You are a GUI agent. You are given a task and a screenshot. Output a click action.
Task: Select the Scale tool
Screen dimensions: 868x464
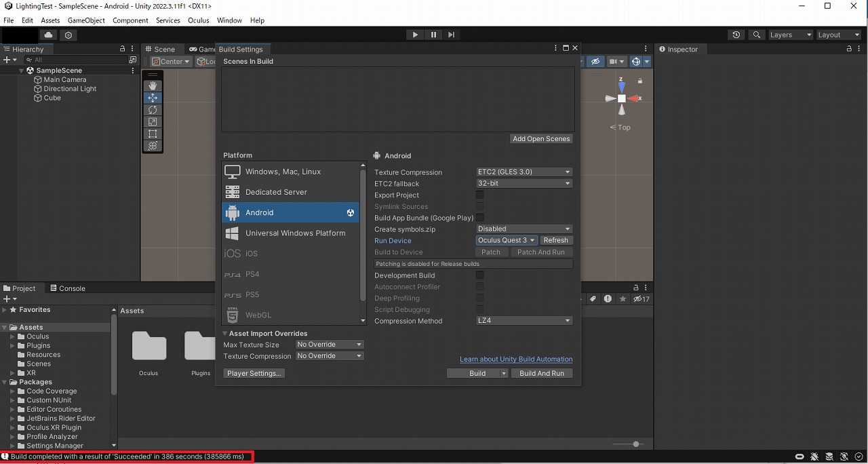click(153, 122)
